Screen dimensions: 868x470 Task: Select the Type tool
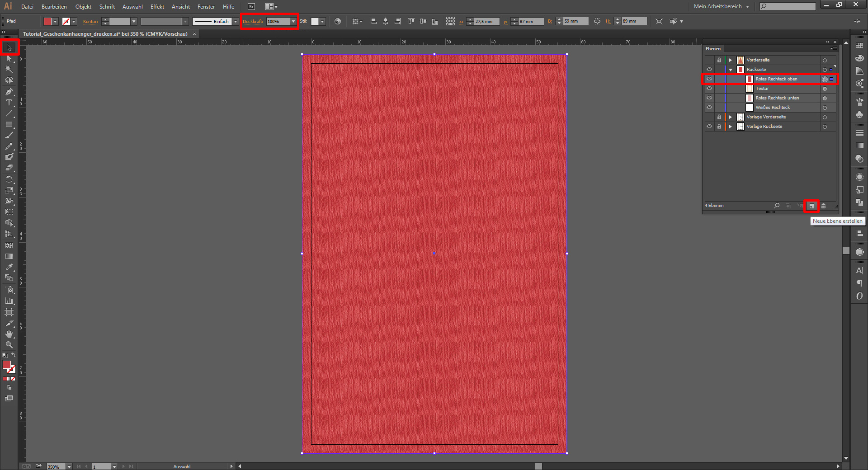click(9, 103)
